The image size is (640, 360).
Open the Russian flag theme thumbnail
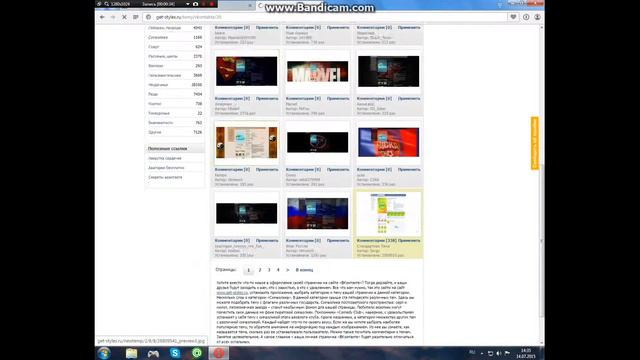(x=318, y=213)
